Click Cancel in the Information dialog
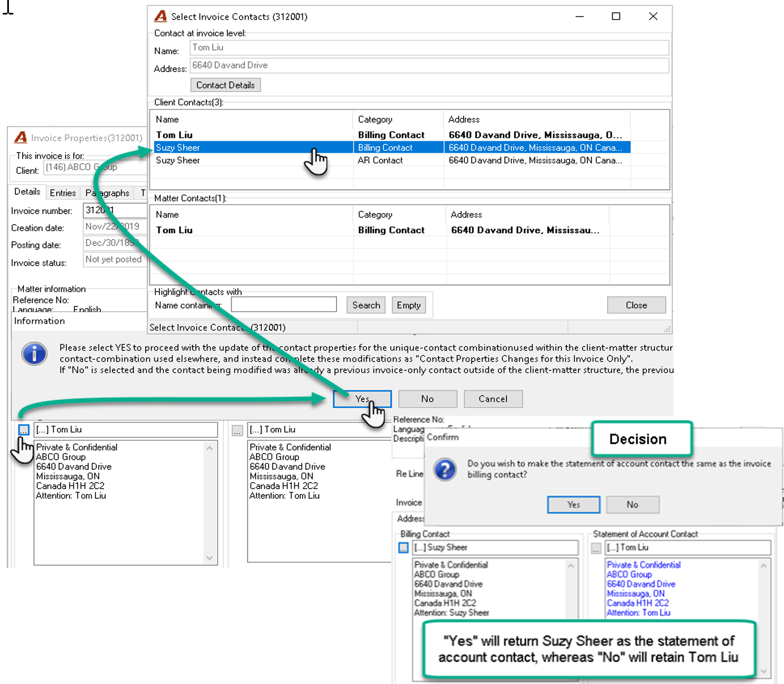The image size is (784, 684). coord(493,399)
